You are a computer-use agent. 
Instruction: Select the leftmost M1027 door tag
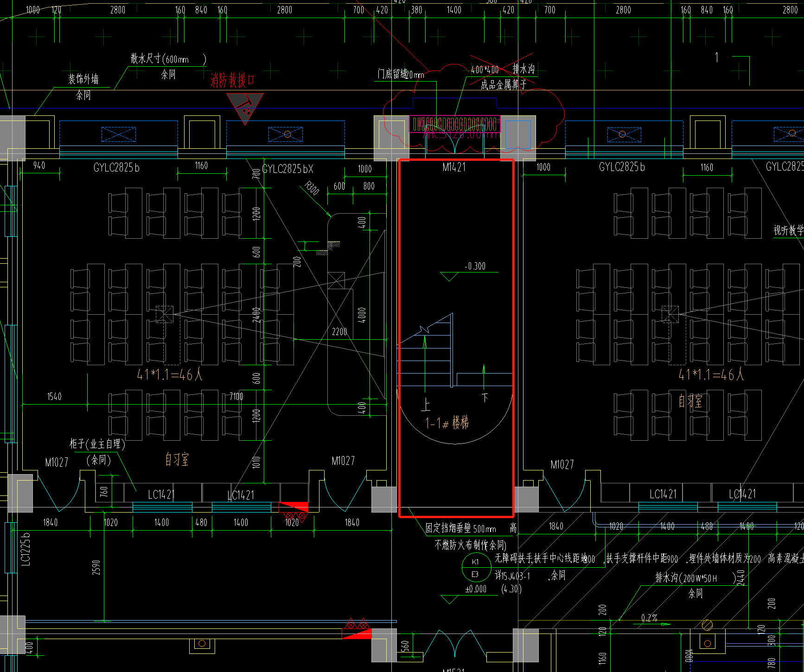click(x=57, y=463)
